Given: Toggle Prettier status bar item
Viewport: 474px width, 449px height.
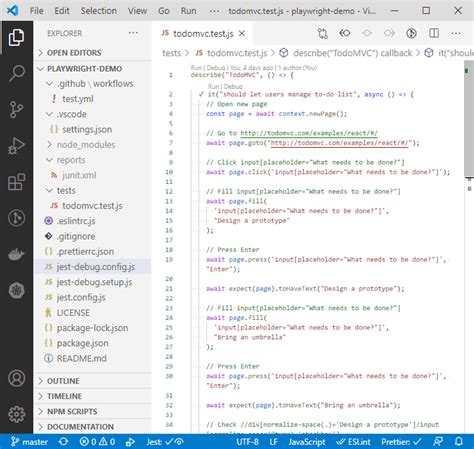Looking at the screenshot, I should tap(401, 442).
